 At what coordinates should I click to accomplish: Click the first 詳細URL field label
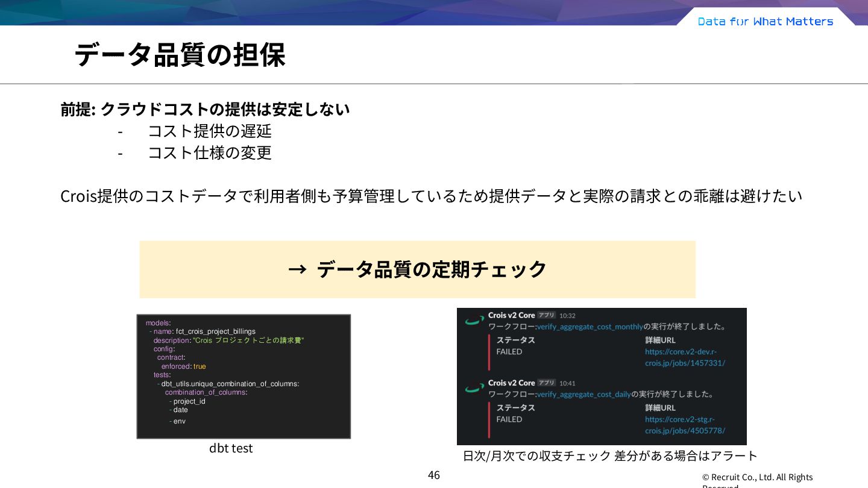click(660, 340)
